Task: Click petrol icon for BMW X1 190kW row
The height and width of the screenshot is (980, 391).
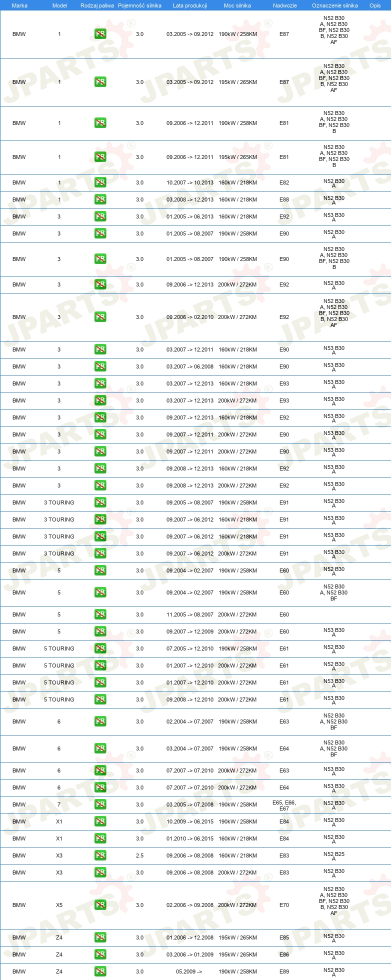Action: pyautogui.click(x=100, y=821)
